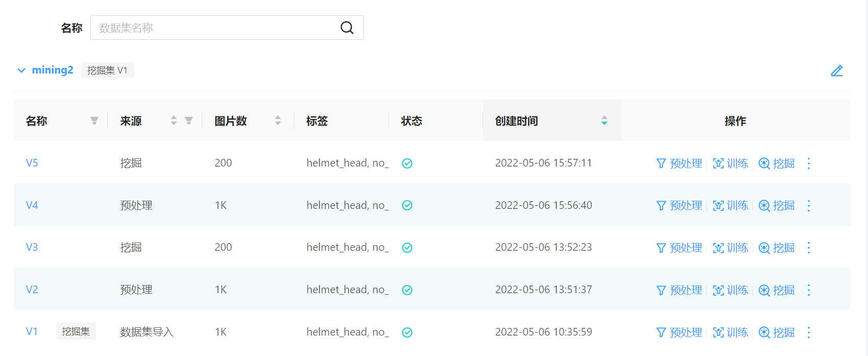Viewport: 868px width, 356px height.
Task: Open version V3 link
Action: click(x=32, y=247)
